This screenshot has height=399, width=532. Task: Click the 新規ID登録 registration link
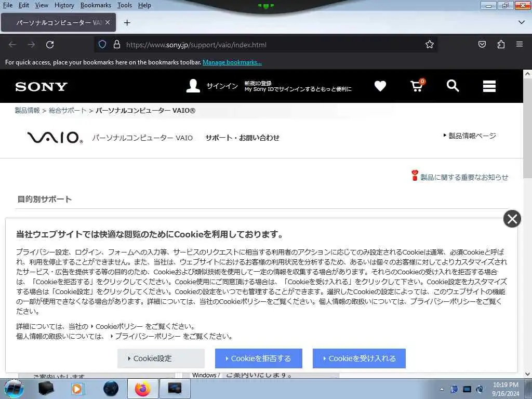pyautogui.click(x=258, y=83)
